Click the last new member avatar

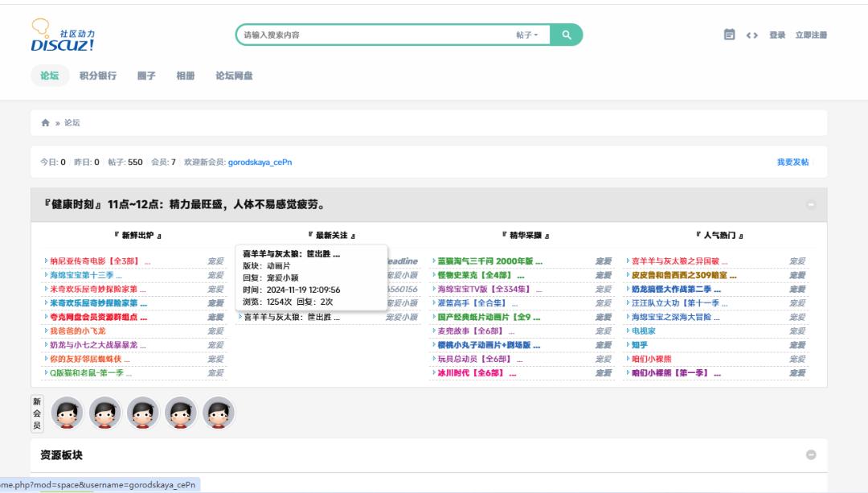pyautogui.click(x=218, y=413)
